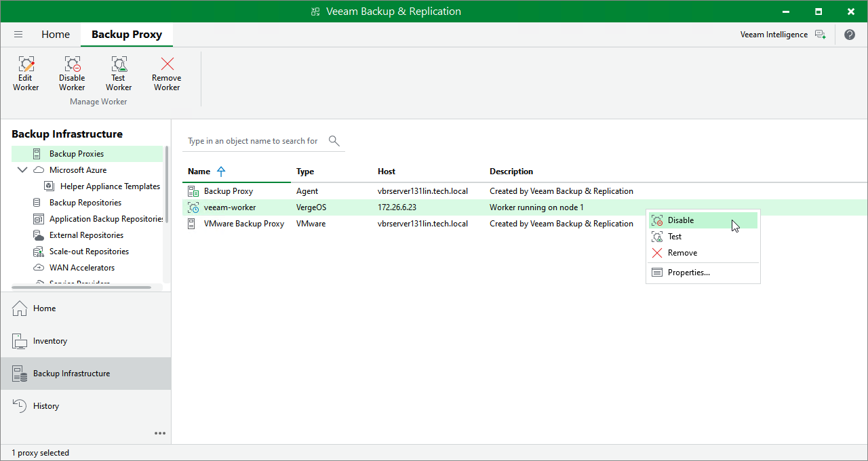Image resolution: width=868 pixels, height=461 pixels.
Task: Click the VMware type cell
Action: click(x=311, y=224)
